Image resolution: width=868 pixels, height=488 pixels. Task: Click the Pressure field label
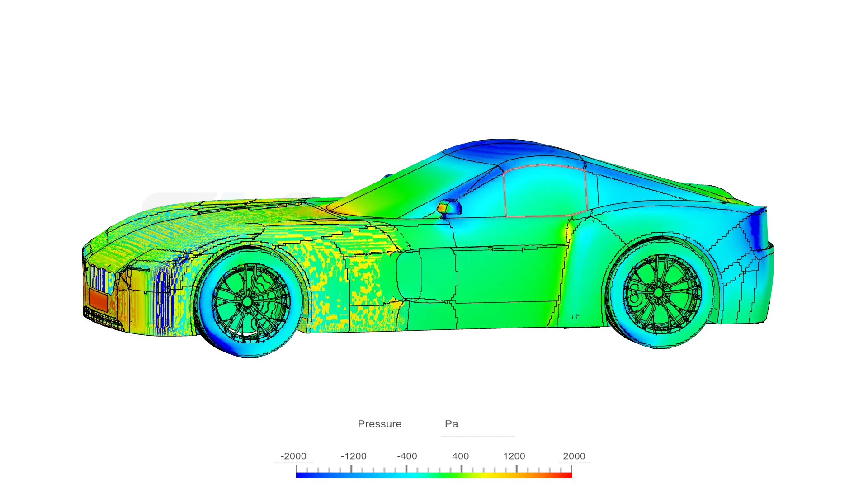(379, 424)
